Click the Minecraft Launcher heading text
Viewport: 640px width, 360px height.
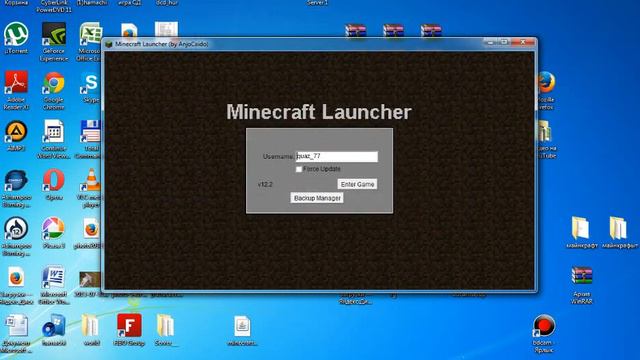319,112
